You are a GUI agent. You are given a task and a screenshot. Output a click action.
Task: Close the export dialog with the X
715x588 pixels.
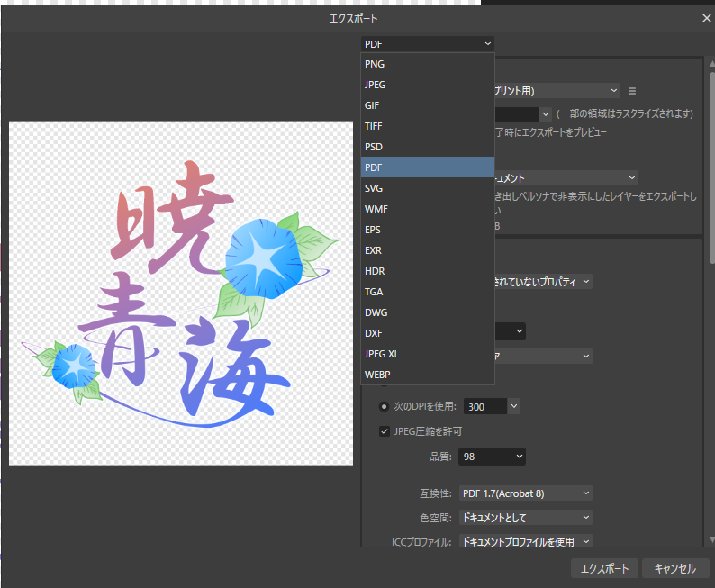pos(706,18)
